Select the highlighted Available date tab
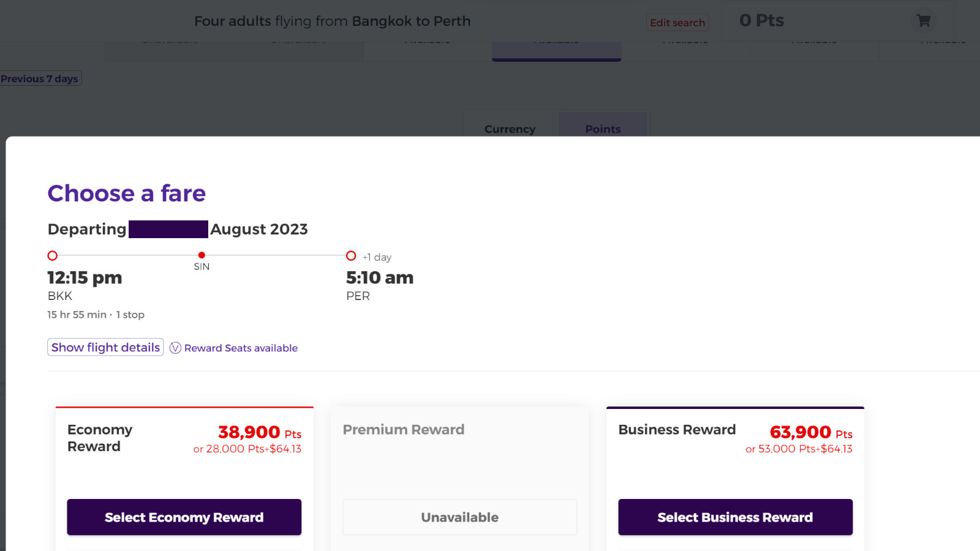The height and width of the screenshot is (551, 980). click(556, 50)
